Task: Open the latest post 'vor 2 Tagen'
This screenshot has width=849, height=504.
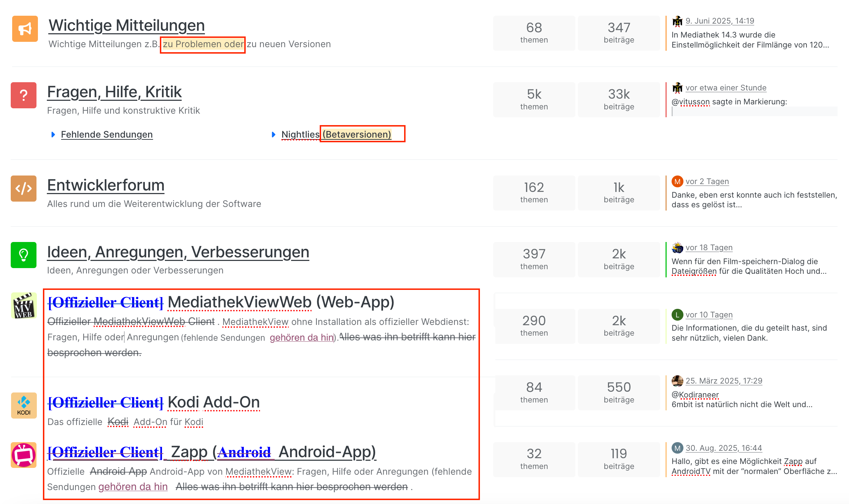Action: point(707,182)
